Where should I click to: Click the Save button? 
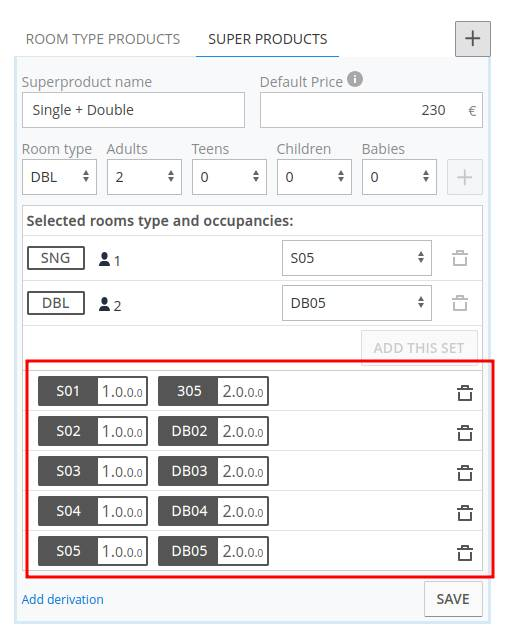453,599
